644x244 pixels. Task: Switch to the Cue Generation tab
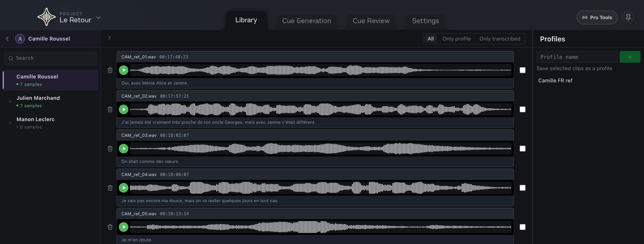pyautogui.click(x=307, y=21)
